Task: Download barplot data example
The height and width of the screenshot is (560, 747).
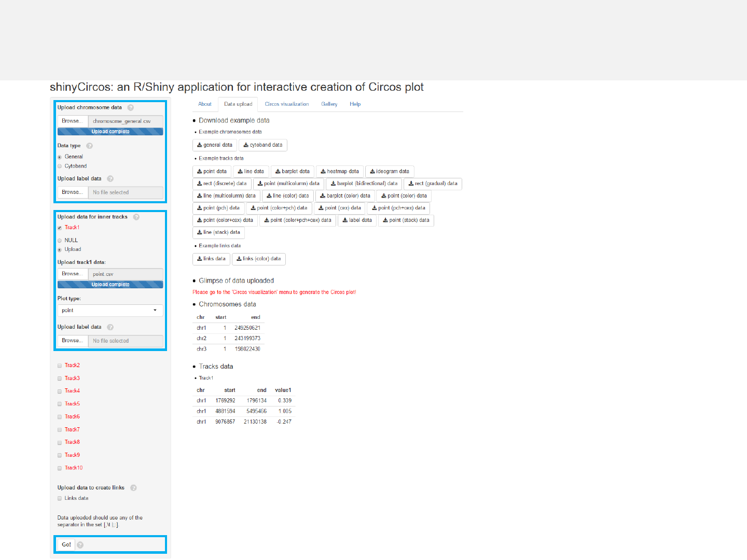Action: (293, 172)
